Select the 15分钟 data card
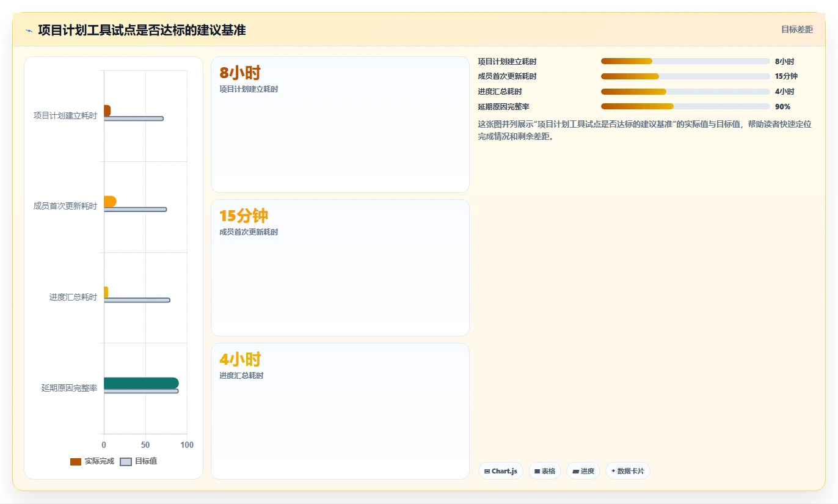The image size is (838, 504). tap(340, 268)
